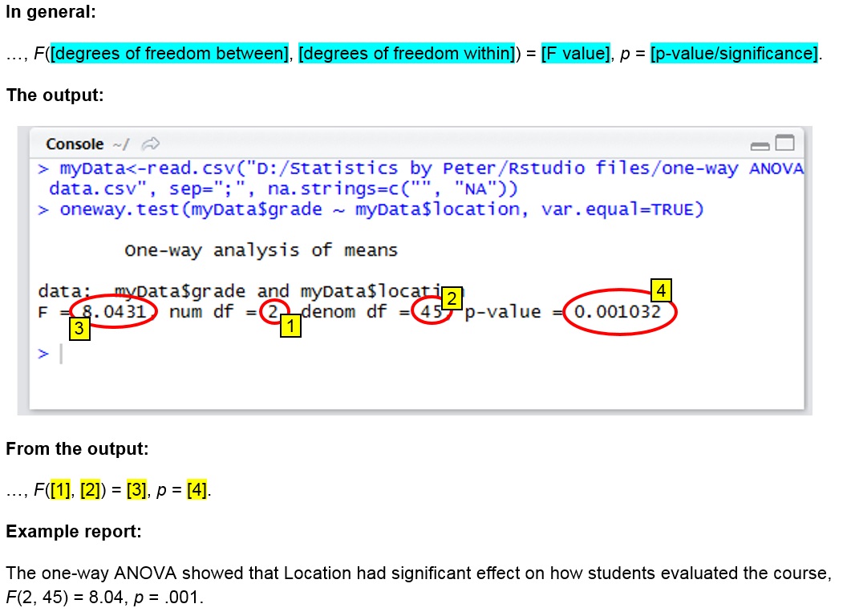Click the cyan [p-value/significance] placeholder
This screenshot has height=616, width=847.
point(733,54)
